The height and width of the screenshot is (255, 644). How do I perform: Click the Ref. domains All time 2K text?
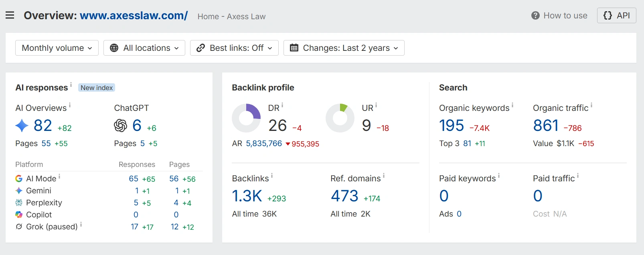(350, 214)
